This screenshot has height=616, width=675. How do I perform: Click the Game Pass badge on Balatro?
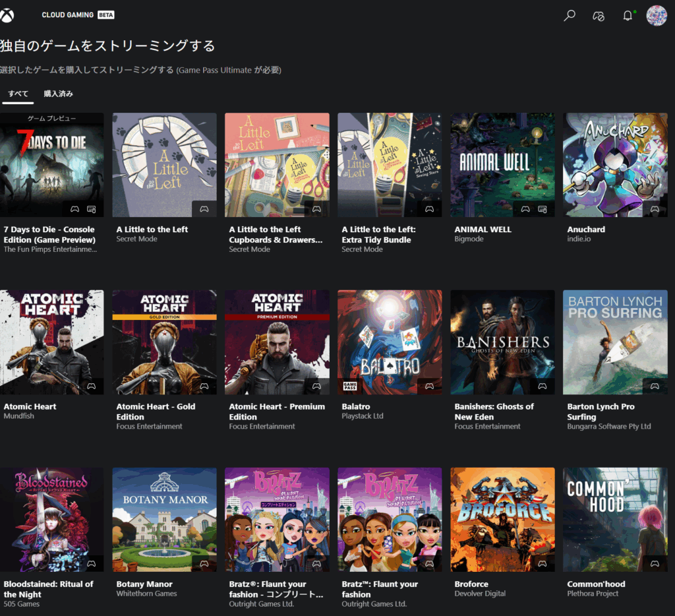pos(350,386)
